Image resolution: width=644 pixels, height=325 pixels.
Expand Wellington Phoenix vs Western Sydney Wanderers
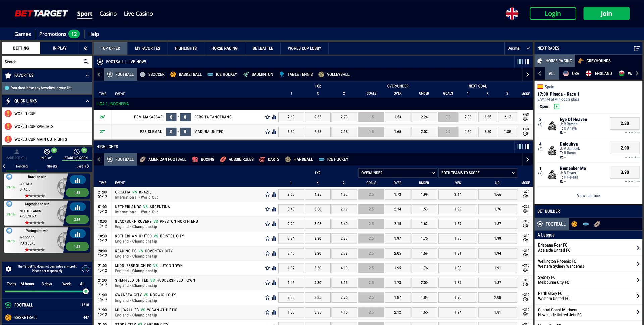(x=588, y=264)
